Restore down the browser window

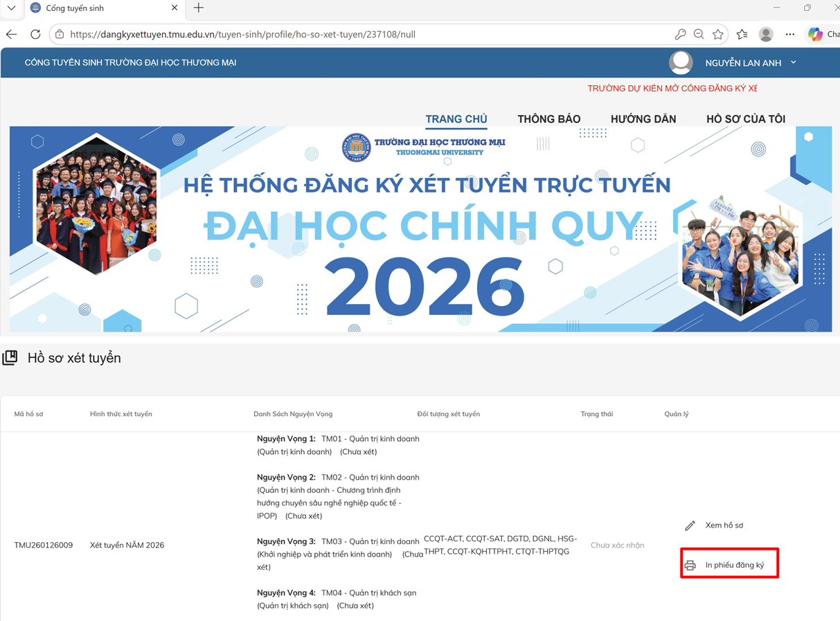tap(807, 8)
